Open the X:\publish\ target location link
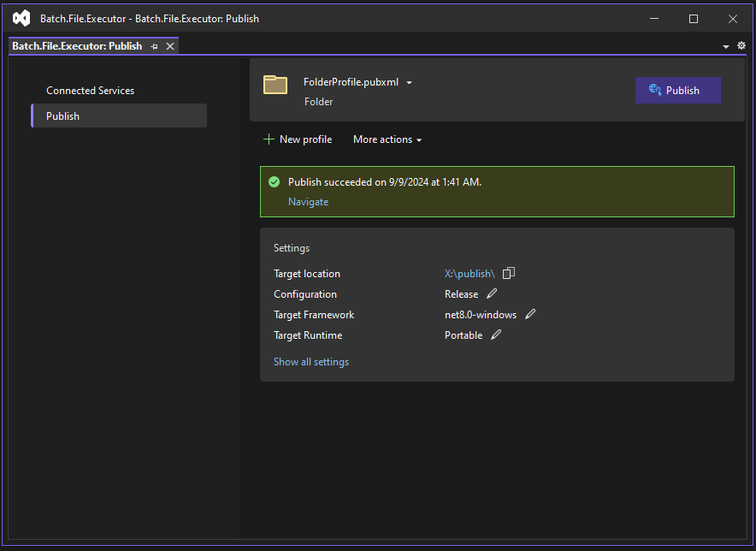 470,274
